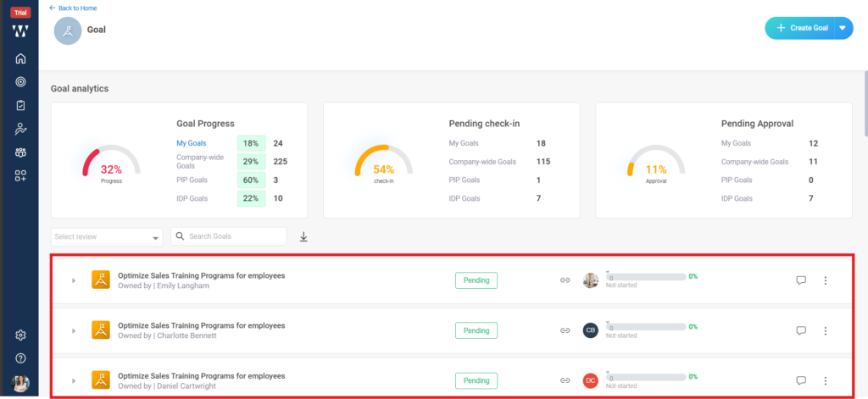This screenshot has height=399, width=868.
Task: Click the W logo in sidebar
Action: [20, 30]
